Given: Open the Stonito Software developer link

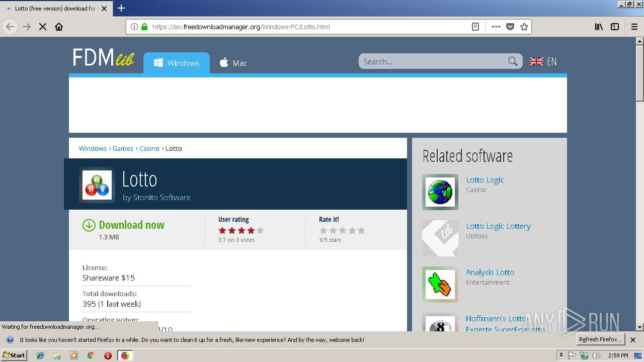Looking at the screenshot, I should (162, 198).
